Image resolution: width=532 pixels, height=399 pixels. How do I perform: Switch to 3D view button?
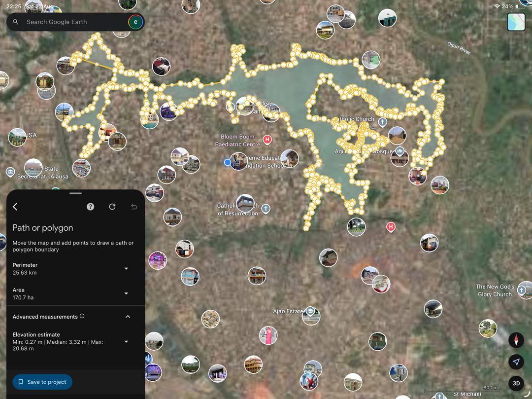[x=516, y=383]
